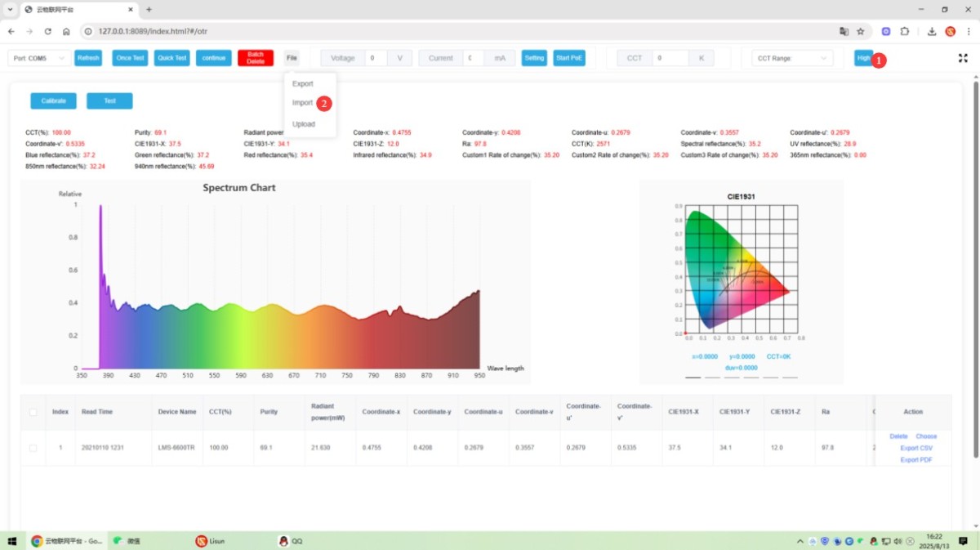Click the browser forward arrow

[x=29, y=31]
